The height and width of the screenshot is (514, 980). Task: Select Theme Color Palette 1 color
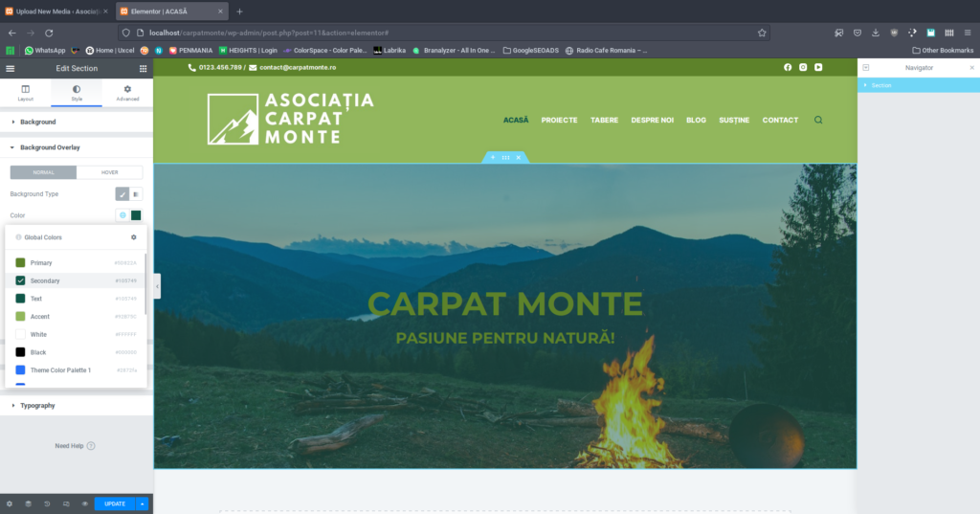(x=76, y=370)
